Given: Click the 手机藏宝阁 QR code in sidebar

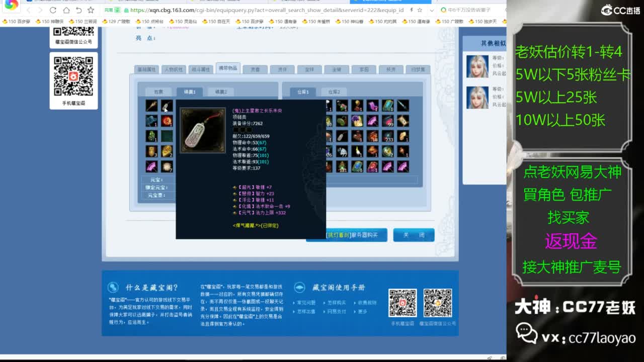Looking at the screenshot, I should [x=73, y=76].
